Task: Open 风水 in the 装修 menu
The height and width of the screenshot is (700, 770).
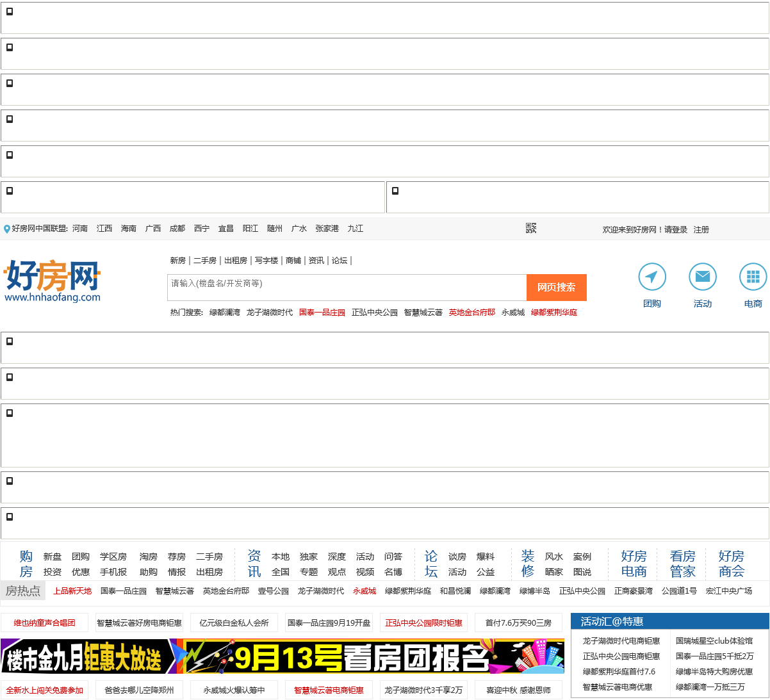Action: click(x=554, y=557)
